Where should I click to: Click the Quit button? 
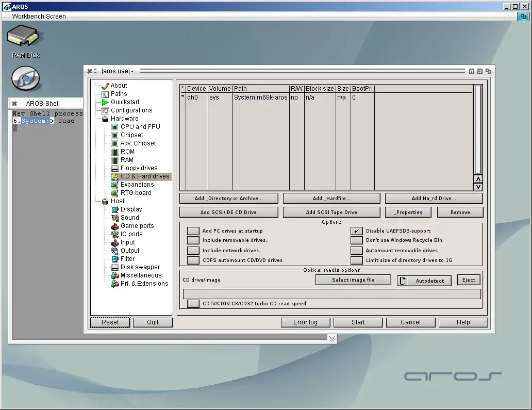pyautogui.click(x=153, y=322)
